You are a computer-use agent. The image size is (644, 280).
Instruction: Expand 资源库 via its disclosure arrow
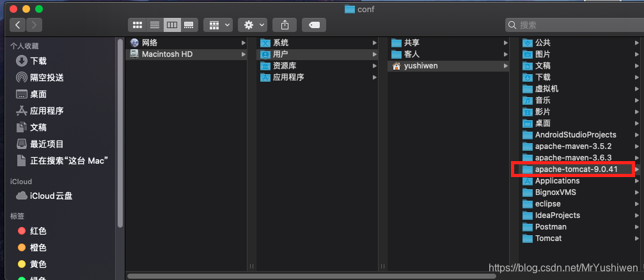tap(375, 66)
